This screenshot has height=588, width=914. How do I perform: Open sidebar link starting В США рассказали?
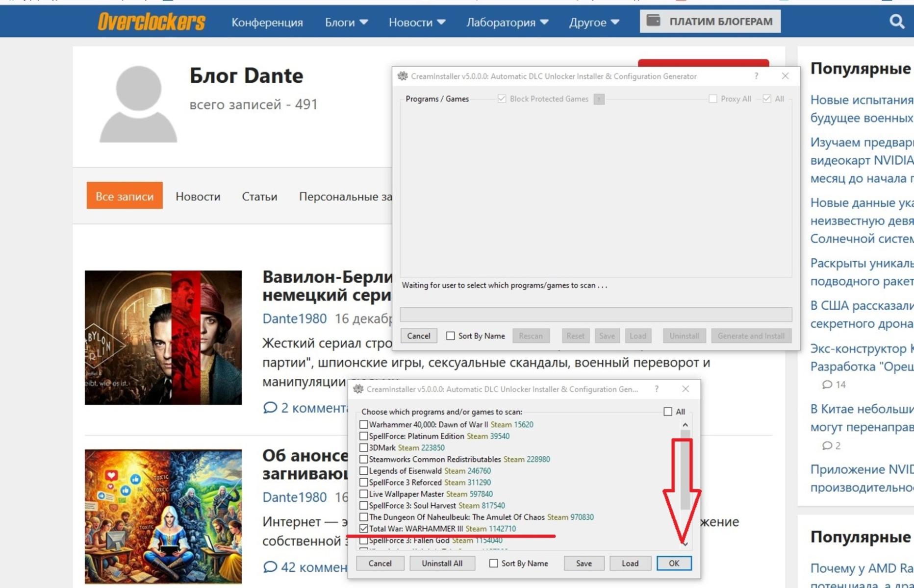tap(862, 315)
